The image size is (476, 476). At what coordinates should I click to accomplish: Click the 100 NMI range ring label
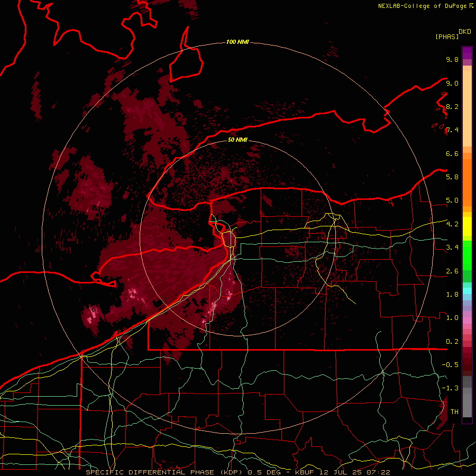[x=237, y=42]
